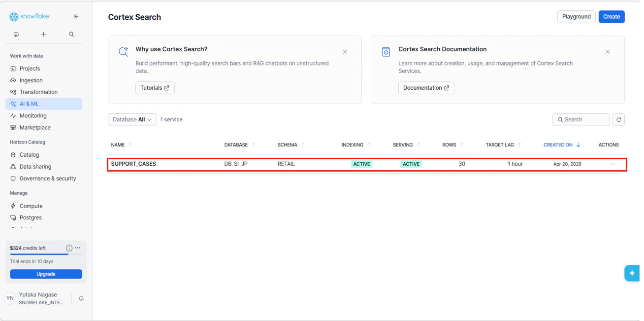Click the 1 hour target lag value

515,164
